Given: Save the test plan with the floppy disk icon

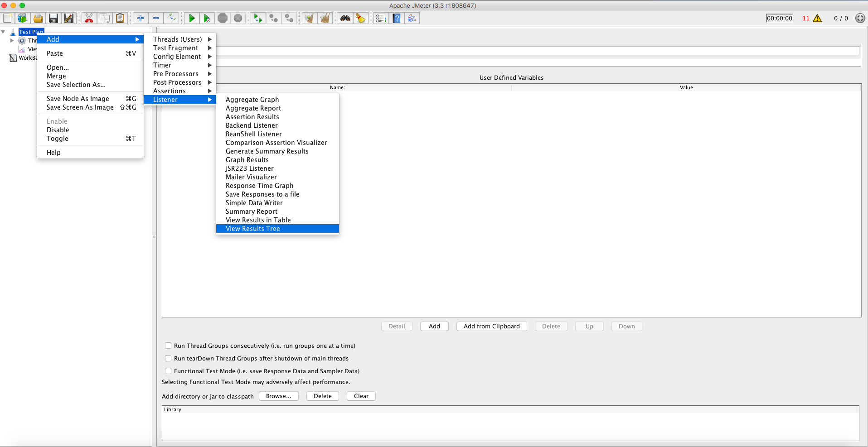Looking at the screenshot, I should (53, 18).
